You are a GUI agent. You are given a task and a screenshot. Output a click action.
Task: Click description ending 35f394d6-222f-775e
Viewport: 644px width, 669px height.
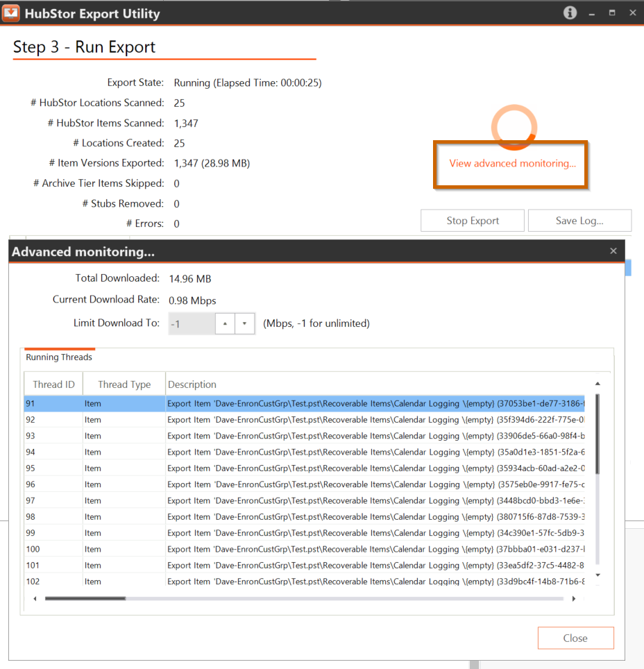[375, 420]
